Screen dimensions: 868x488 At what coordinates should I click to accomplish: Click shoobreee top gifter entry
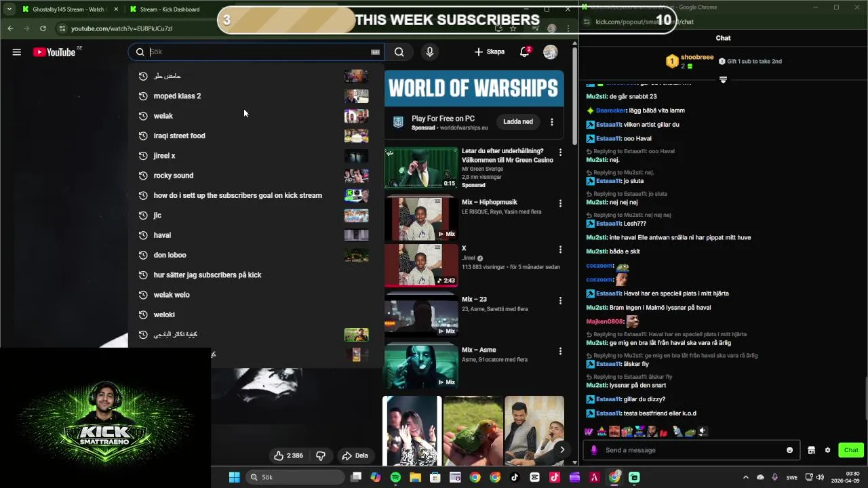pyautogui.click(x=690, y=62)
